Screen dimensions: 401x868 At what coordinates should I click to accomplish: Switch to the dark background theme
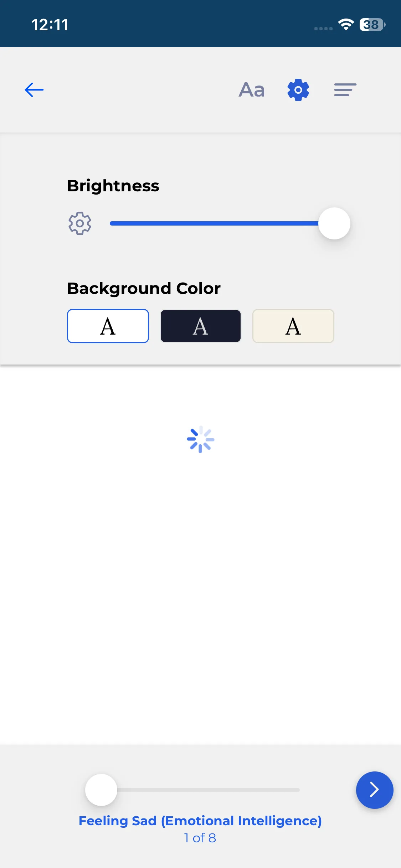point(201,326)
